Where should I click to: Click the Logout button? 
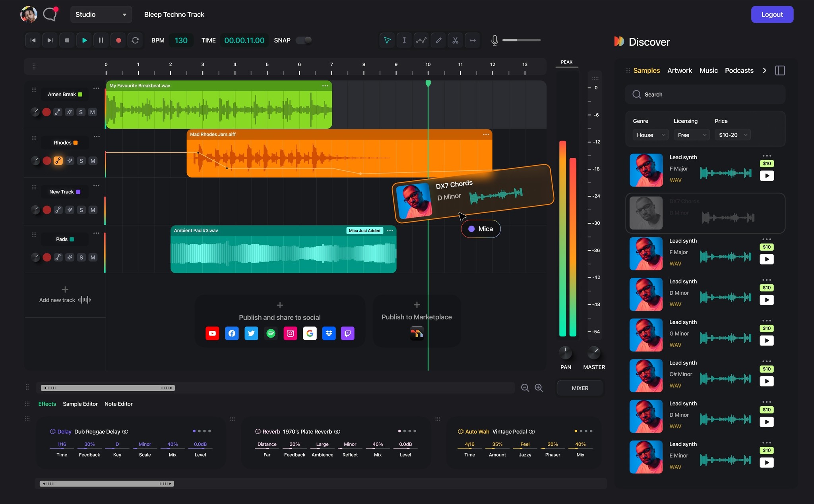pyautogui.click(x=772, y=14)
